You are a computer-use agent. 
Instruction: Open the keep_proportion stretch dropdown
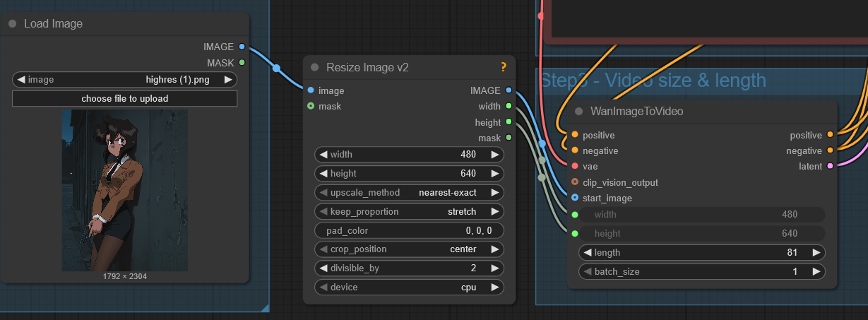point(408,211)
